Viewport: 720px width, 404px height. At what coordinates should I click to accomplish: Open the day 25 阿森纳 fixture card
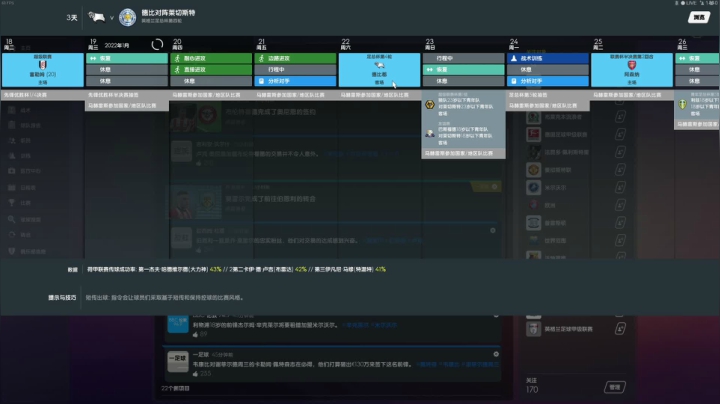point(632,70)
